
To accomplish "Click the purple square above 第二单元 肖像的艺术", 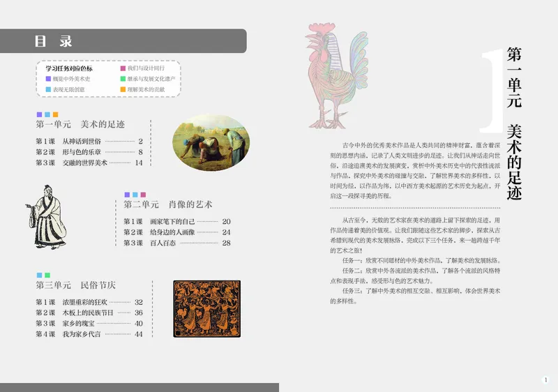I will click(x=127, y=195).
